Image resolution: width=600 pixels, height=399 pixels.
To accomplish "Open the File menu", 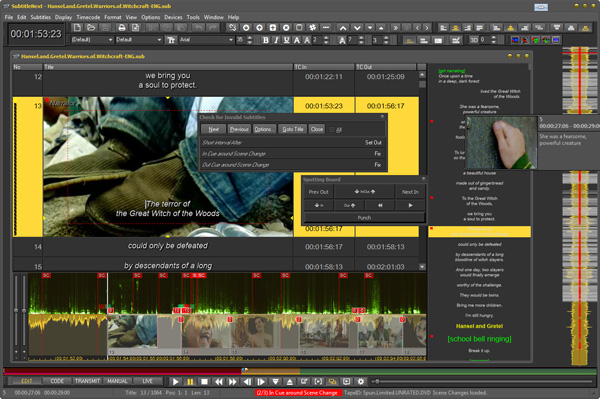I will click(x=9, y=17).
